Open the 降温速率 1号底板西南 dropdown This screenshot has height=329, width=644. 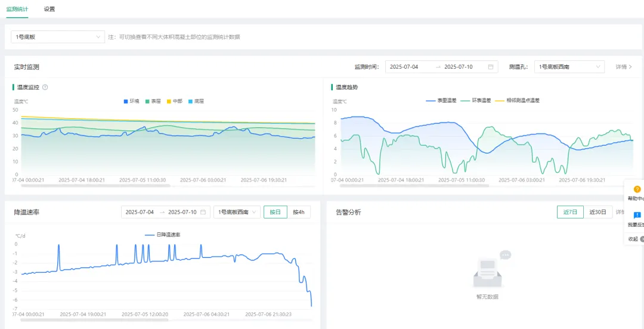[x=237, y=212]
